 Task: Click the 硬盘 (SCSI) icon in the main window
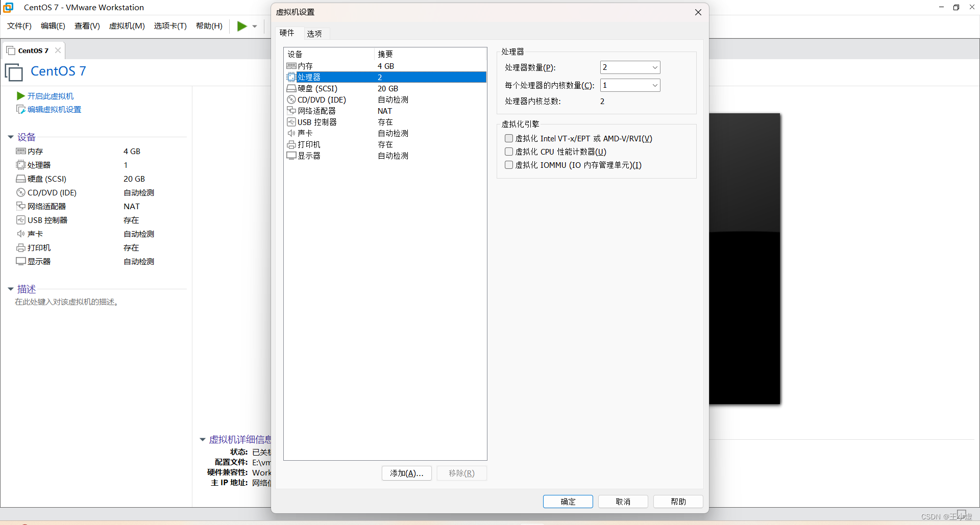(21, 179)
